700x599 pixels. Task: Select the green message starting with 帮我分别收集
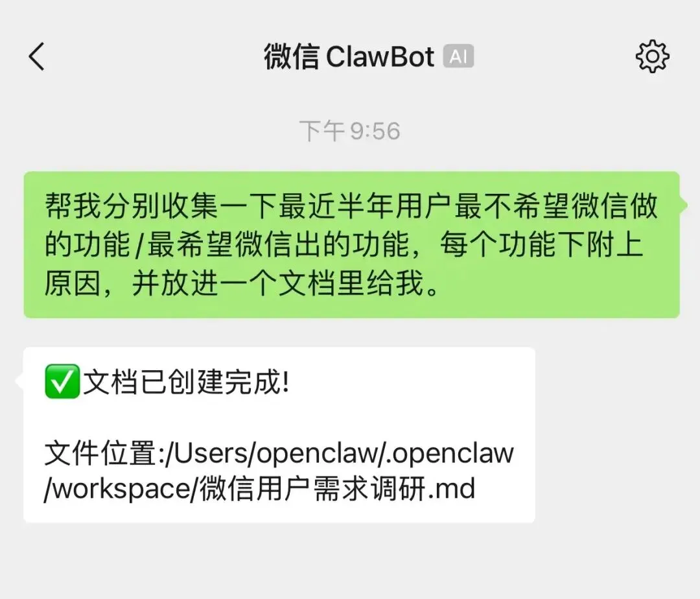click(352, 244)
